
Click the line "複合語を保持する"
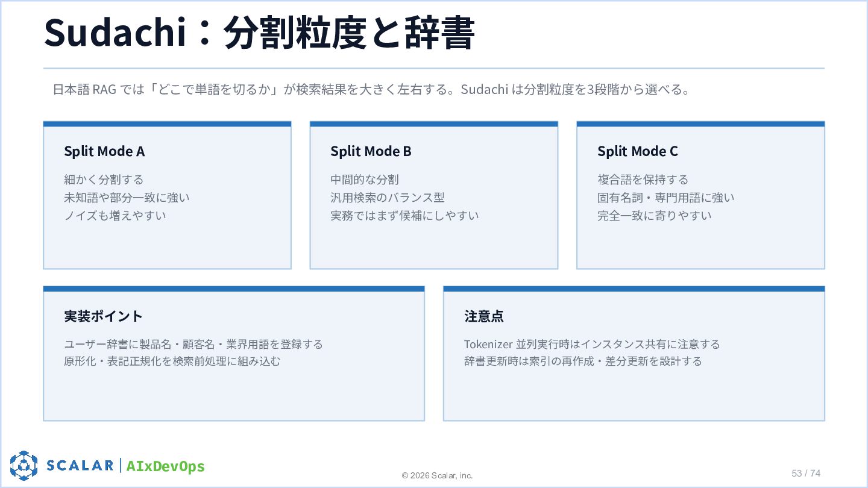click(x=643, y=180)
